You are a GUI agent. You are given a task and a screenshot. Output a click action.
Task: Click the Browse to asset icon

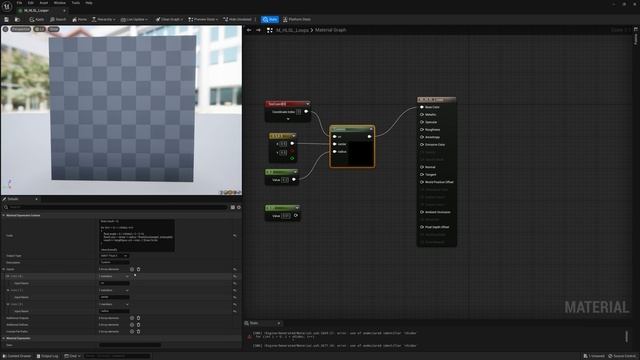pos(17,19)
